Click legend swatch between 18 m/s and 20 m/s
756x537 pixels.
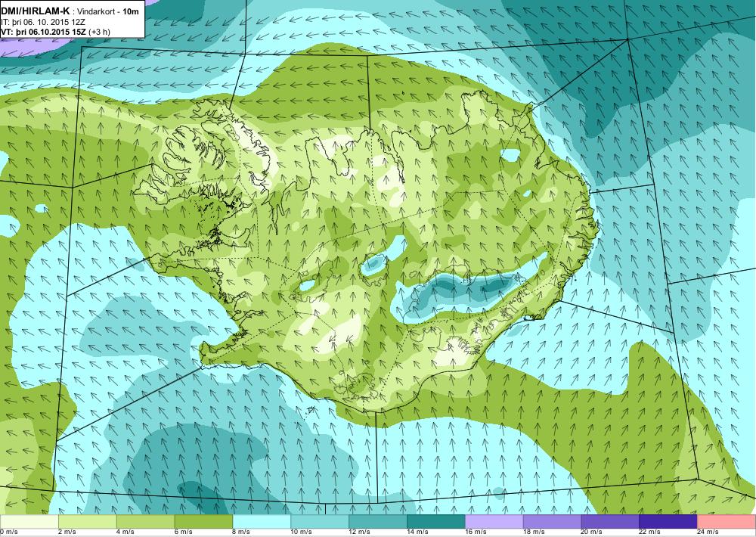point(552,522)
